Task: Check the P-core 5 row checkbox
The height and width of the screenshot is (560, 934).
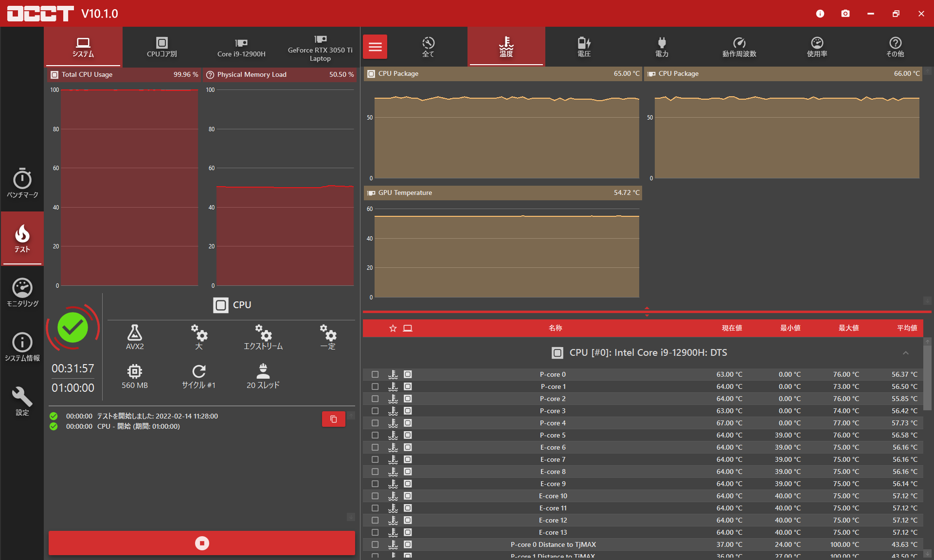Action: pyautogui.click(x=375, y=435)
